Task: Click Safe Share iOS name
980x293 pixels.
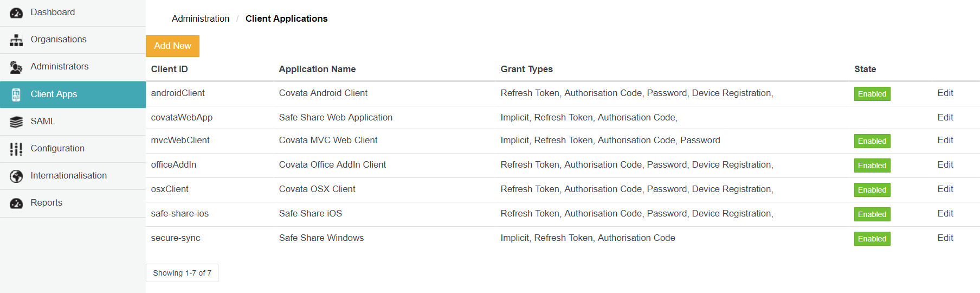Action: (x=311, y=214)
